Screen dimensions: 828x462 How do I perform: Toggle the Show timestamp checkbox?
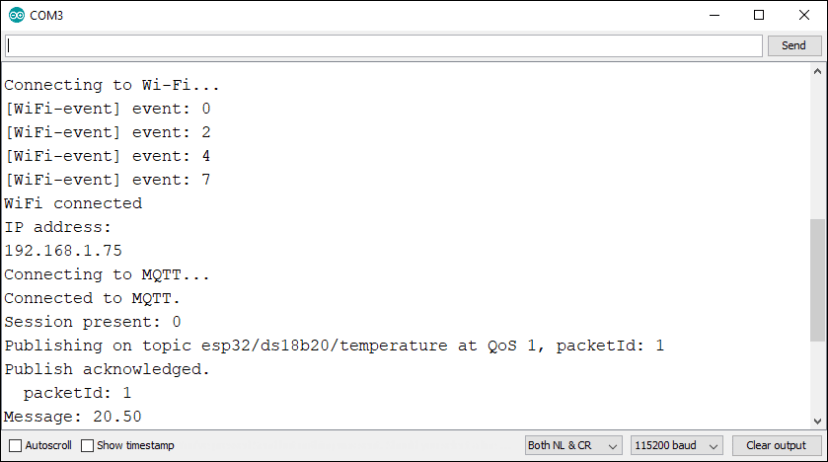click(x=87, y=445)
